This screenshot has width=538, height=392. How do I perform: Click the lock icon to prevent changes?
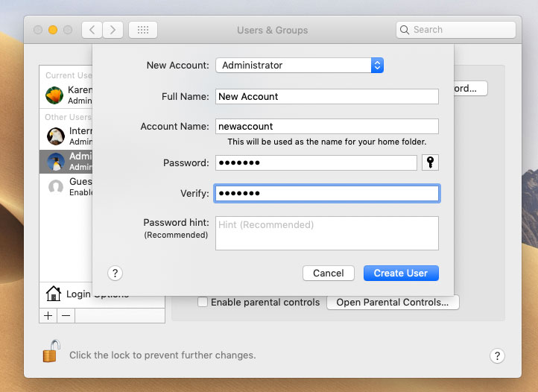(x=51, y=352)
